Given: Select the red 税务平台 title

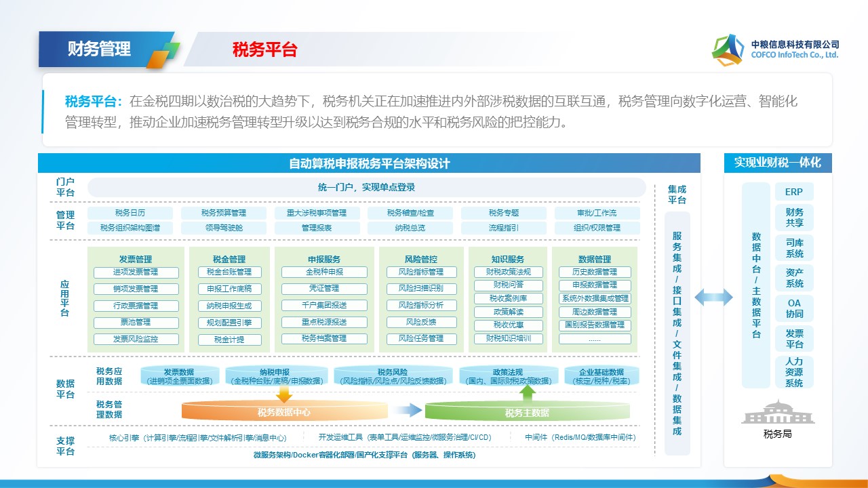Looking at the screenshot, I should point(264,49).
